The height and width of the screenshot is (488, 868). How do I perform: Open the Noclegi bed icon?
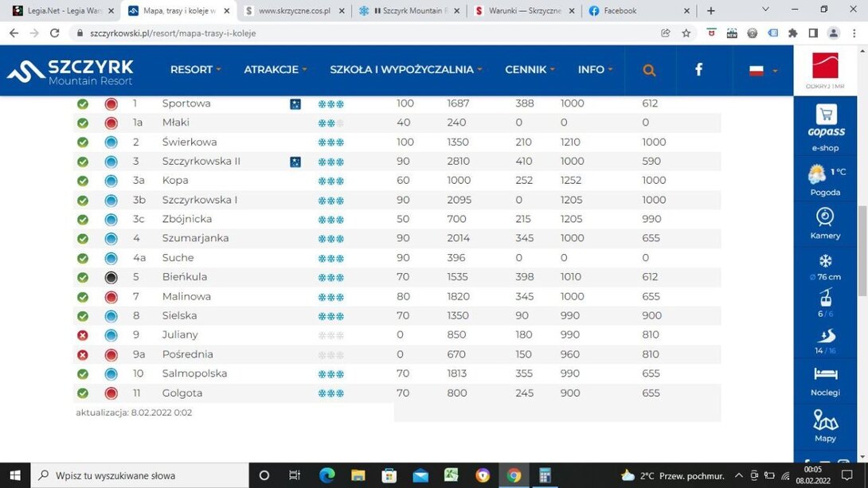[825, 374]
